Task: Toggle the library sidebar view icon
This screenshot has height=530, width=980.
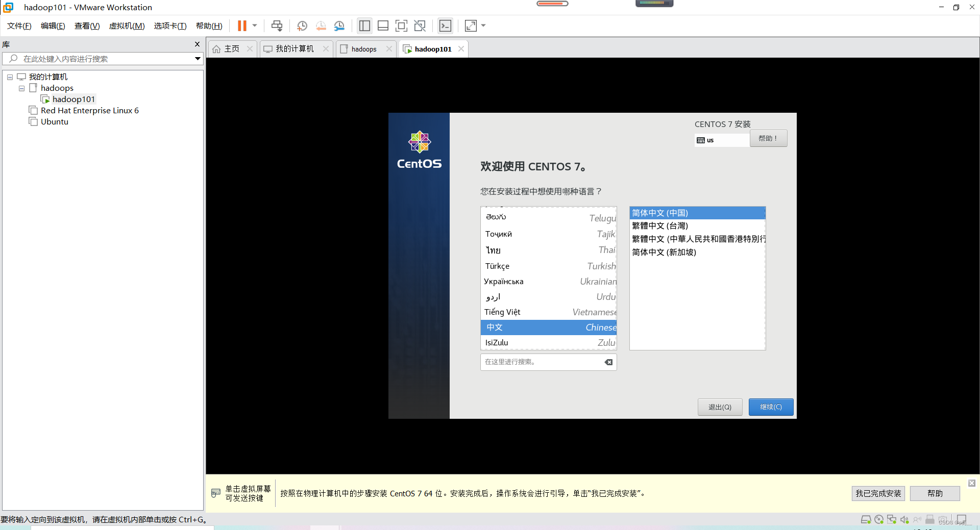Action: click(364, 26)
